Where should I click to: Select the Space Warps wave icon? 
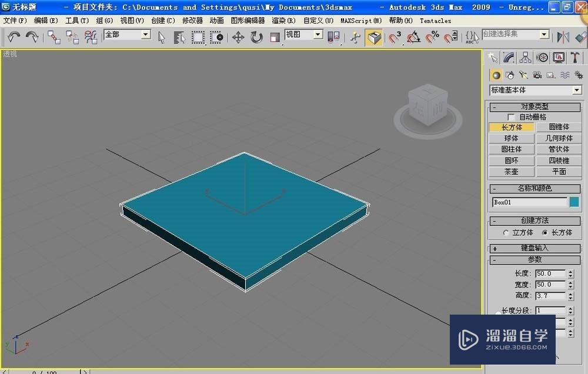pyautogui.click(x=565, y=75)
